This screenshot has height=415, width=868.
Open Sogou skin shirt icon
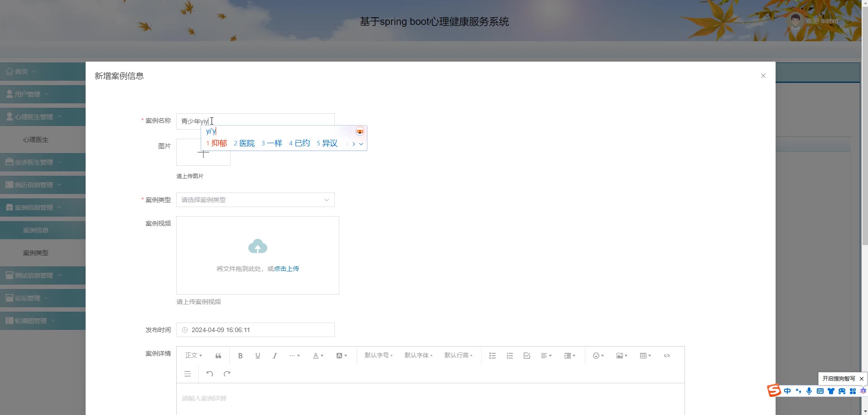(831, 391)
